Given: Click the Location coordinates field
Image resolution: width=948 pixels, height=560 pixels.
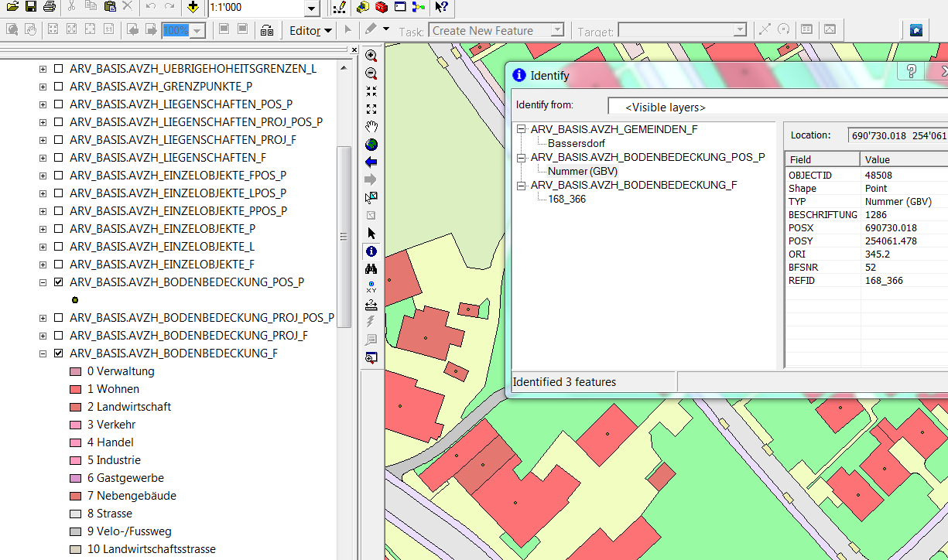Looking at the screenshot, I should pyautogui.click(x=898, y=135).
